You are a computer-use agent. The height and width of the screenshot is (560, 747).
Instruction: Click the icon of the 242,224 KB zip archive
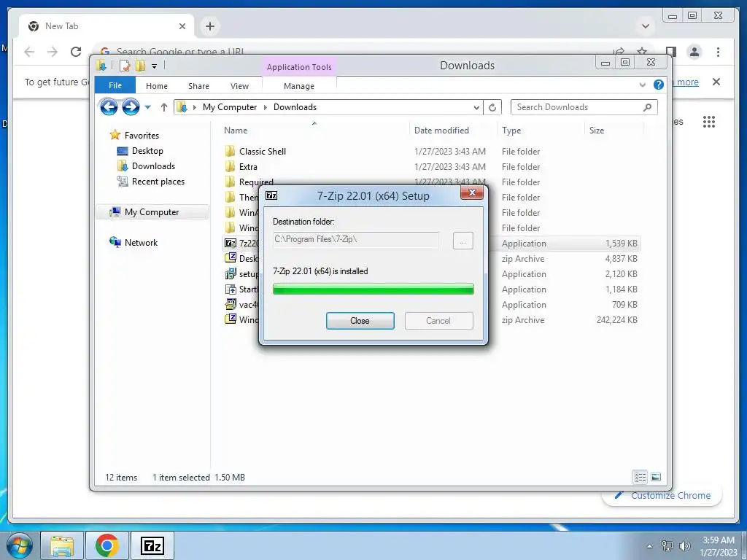(x=230, y=319)
